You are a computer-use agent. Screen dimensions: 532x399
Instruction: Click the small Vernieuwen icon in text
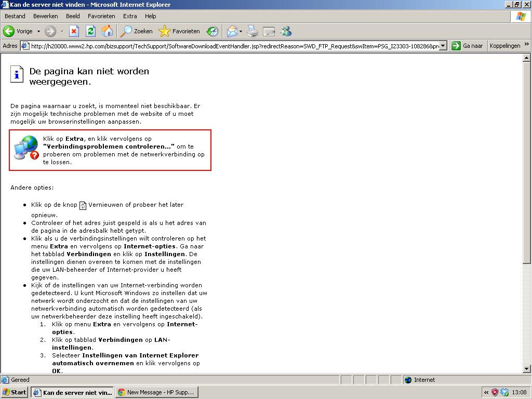(x=83, y=205)
